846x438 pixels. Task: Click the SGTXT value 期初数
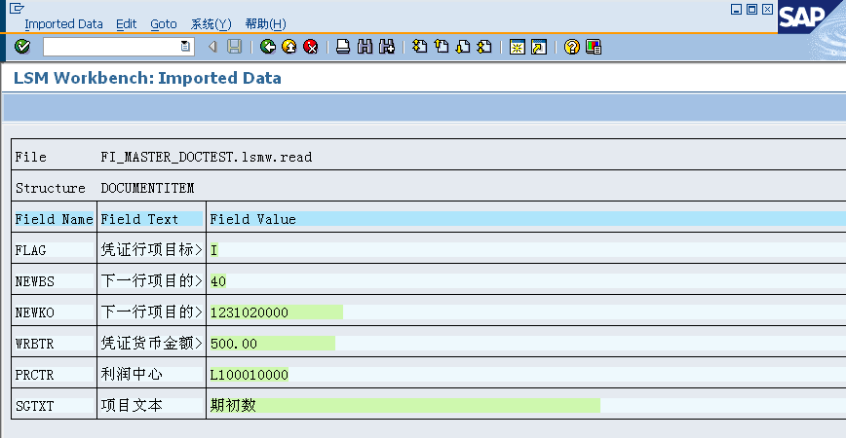[405, 406]
